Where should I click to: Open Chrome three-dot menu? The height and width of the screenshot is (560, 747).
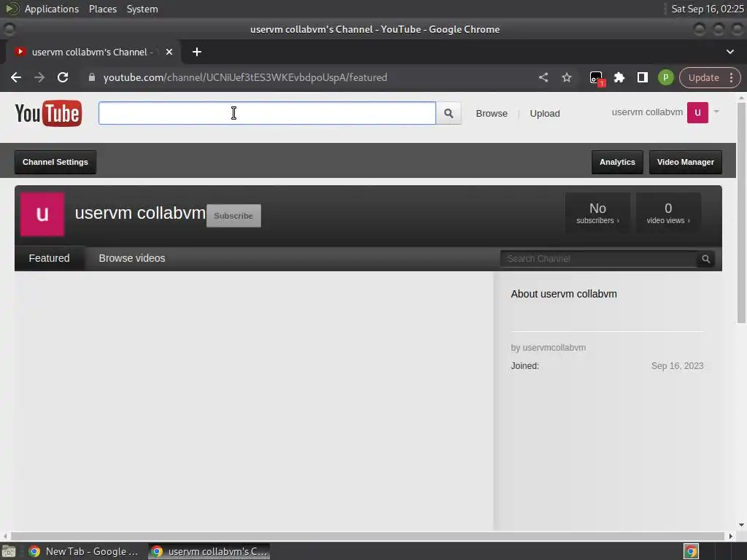731,77
